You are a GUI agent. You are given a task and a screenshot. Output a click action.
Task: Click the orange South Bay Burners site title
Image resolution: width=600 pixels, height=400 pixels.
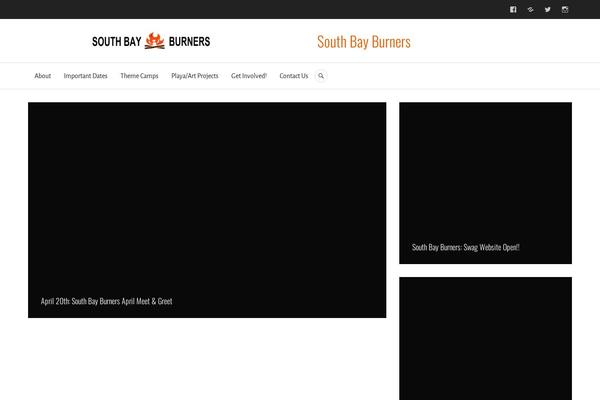[x=364, y=42]
